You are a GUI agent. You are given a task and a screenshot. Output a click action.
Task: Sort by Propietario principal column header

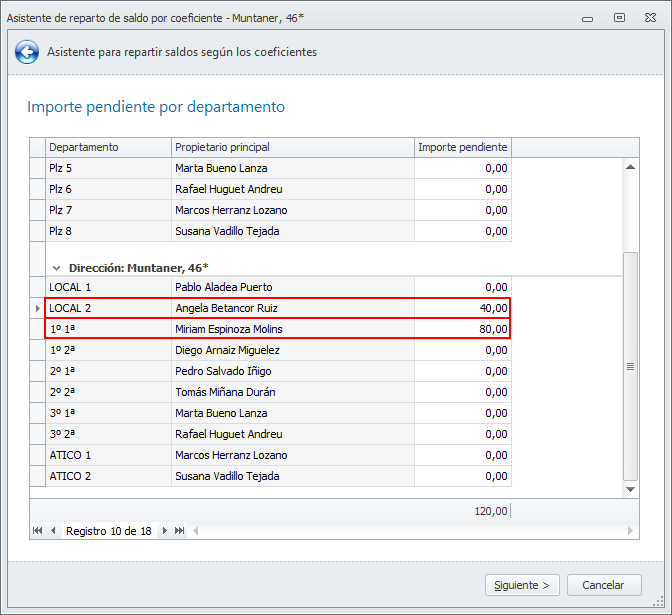point(293,147)
